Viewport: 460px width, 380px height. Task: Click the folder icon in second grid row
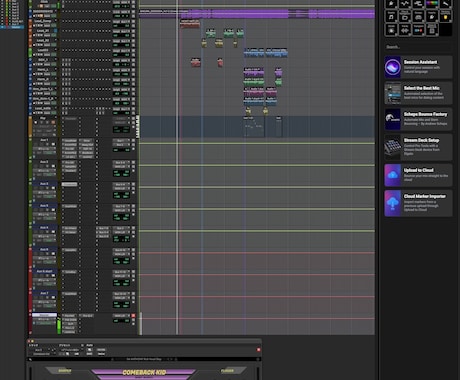point(405,16)
